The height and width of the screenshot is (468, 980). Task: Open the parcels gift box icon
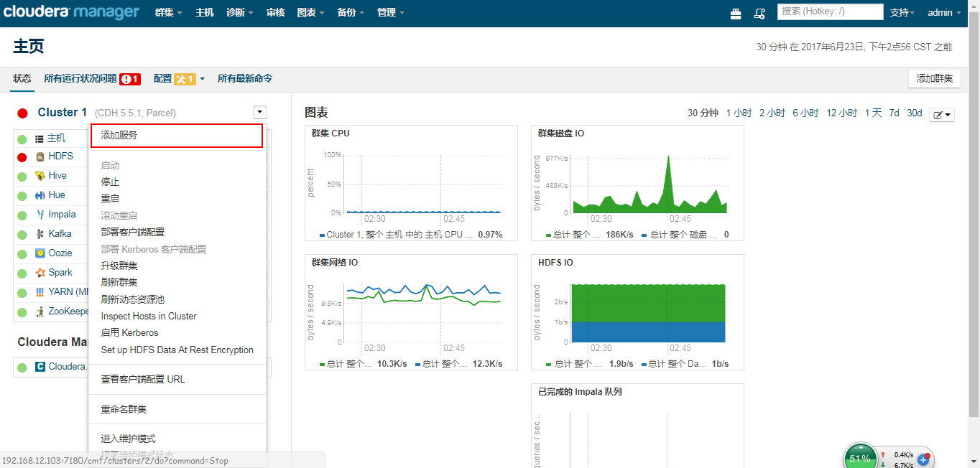coord(736,13)
